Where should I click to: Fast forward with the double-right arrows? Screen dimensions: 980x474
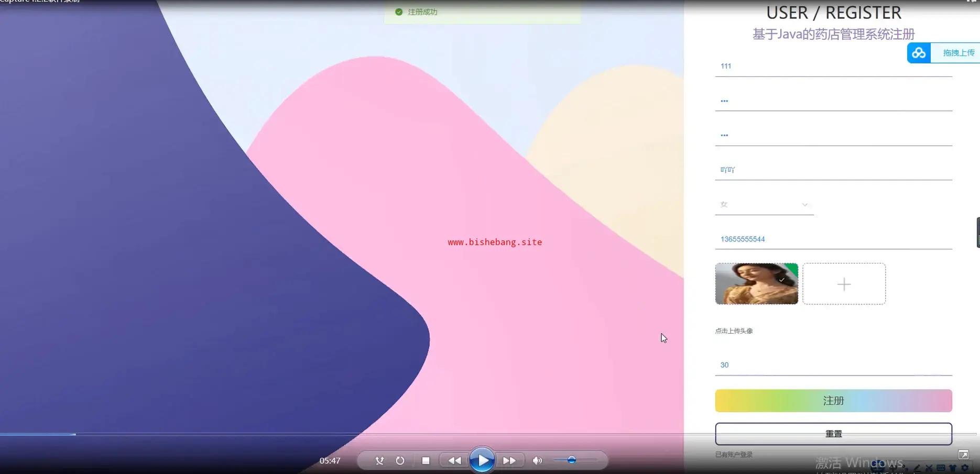pos(509,461)
